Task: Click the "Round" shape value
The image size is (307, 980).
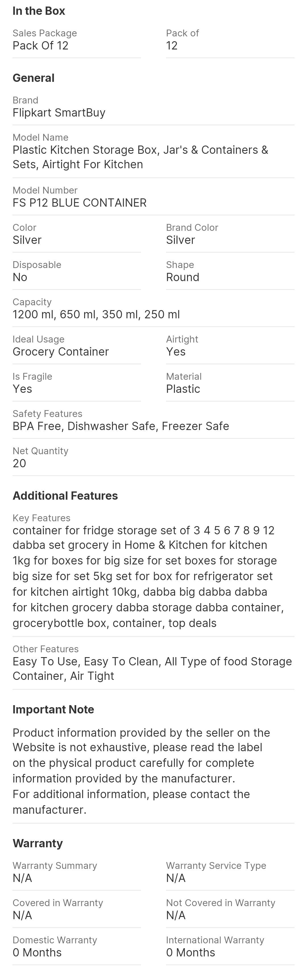Action: [x=182, y=277]
